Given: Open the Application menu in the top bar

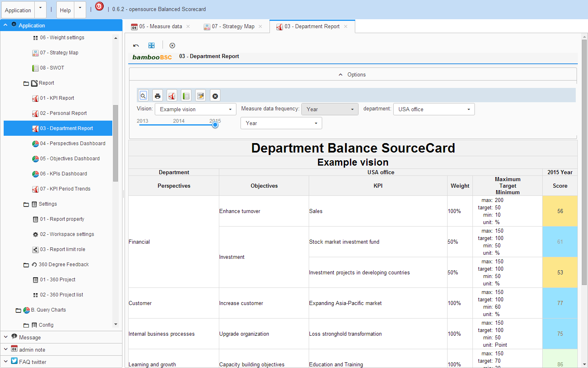Looking at the screenshot, I should [x=18, y=10].
